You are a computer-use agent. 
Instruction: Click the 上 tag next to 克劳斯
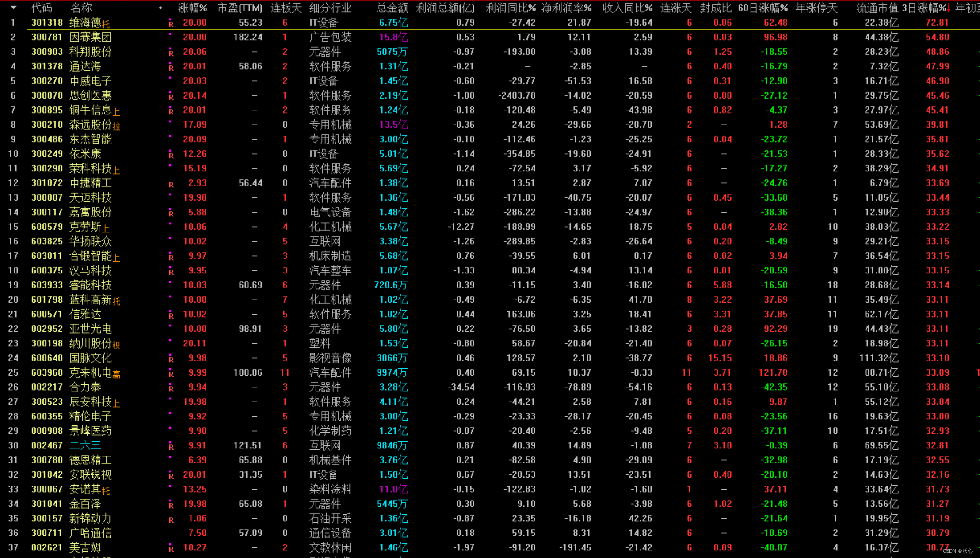[x=106, y=228]
